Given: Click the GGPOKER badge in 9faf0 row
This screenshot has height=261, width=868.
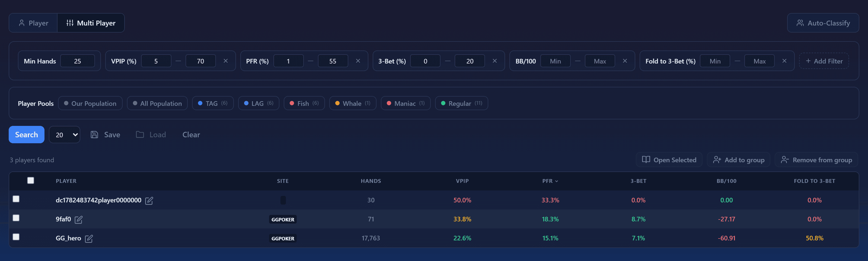Looking at the screenshot, I should point(283,219).
